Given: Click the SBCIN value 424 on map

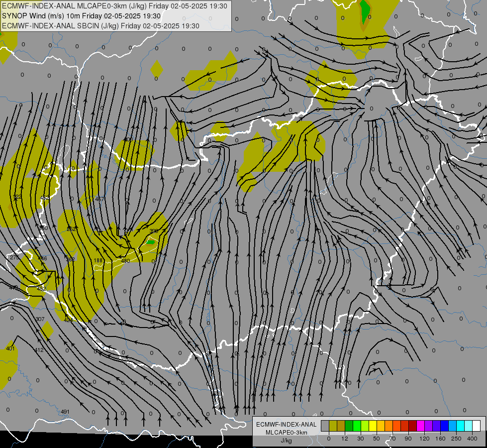Looking at the screenshot, I should click(68, 320).
